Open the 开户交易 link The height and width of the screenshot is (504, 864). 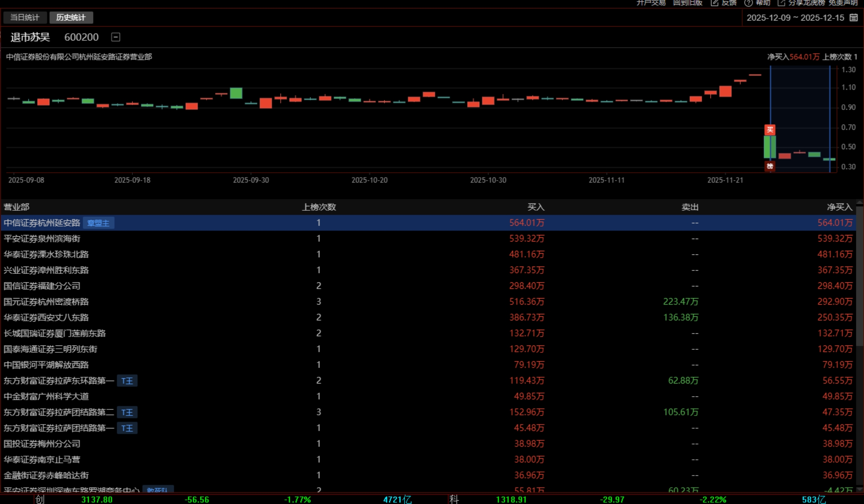(651, 3)
